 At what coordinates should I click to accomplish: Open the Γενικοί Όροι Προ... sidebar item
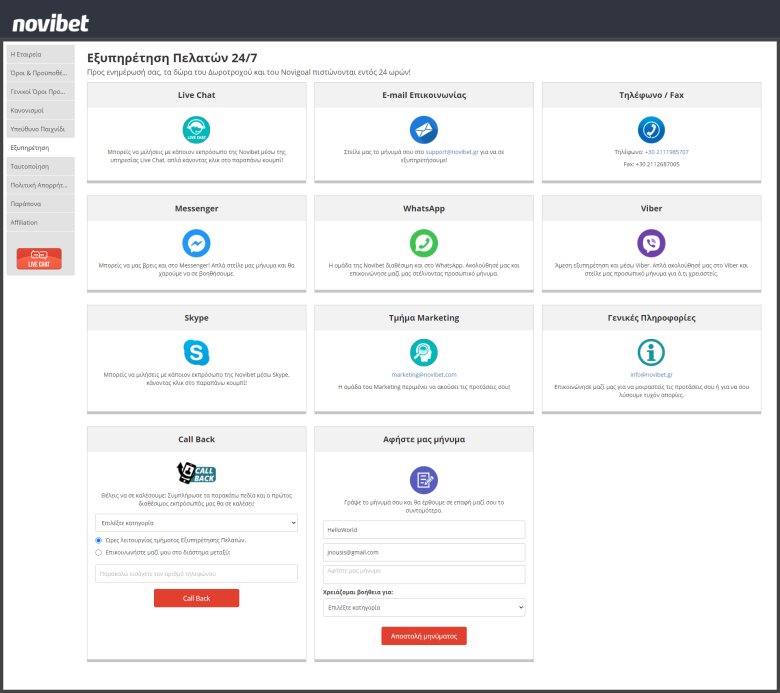[40, 92]
